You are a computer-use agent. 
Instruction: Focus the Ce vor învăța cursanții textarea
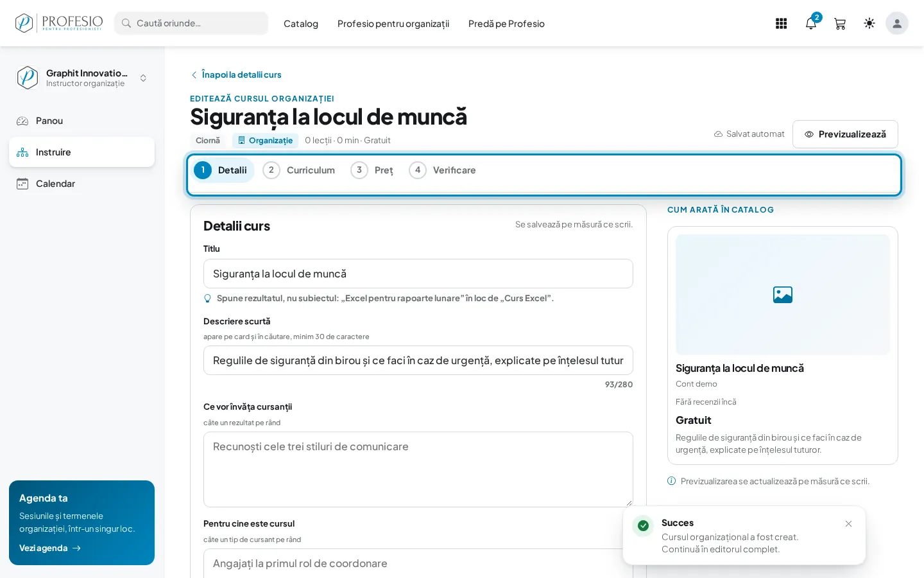tap(418, 469)
